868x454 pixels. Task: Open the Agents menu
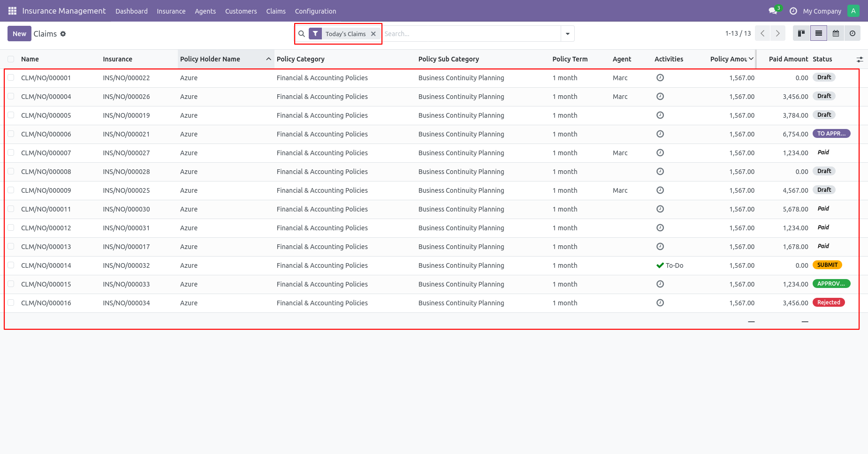[206, 11]
